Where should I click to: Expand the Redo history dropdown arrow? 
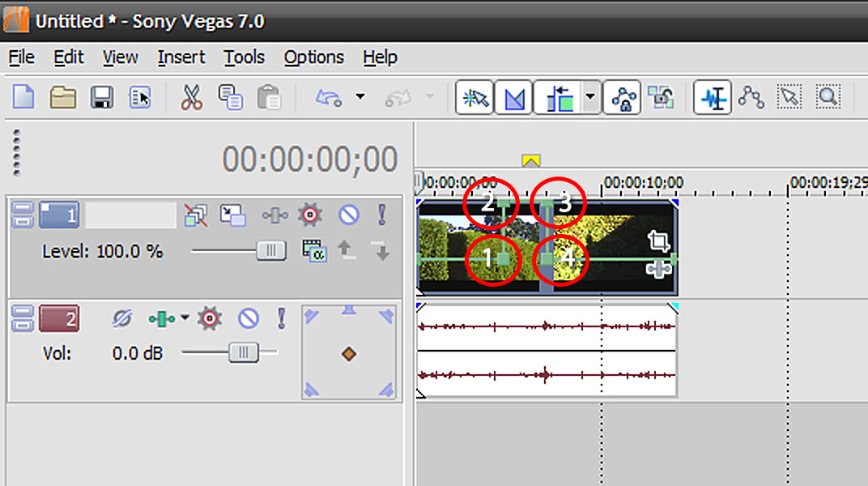tap(430, 97)
